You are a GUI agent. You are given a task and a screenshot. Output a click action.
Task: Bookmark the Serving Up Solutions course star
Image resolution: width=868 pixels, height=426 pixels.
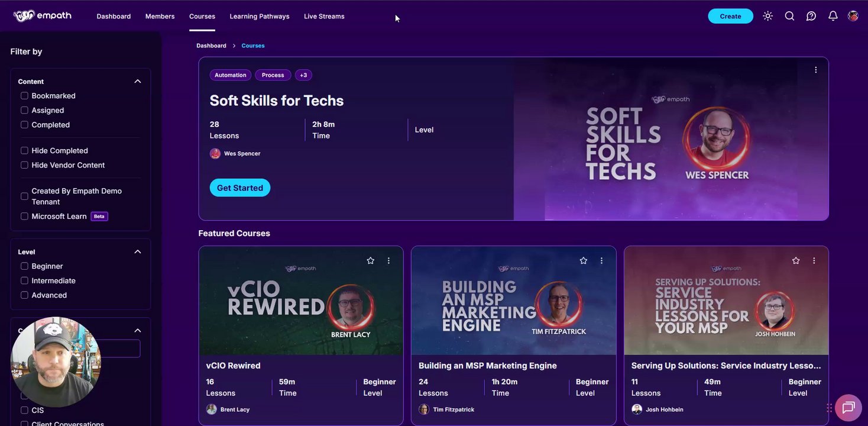pos(796,260)
